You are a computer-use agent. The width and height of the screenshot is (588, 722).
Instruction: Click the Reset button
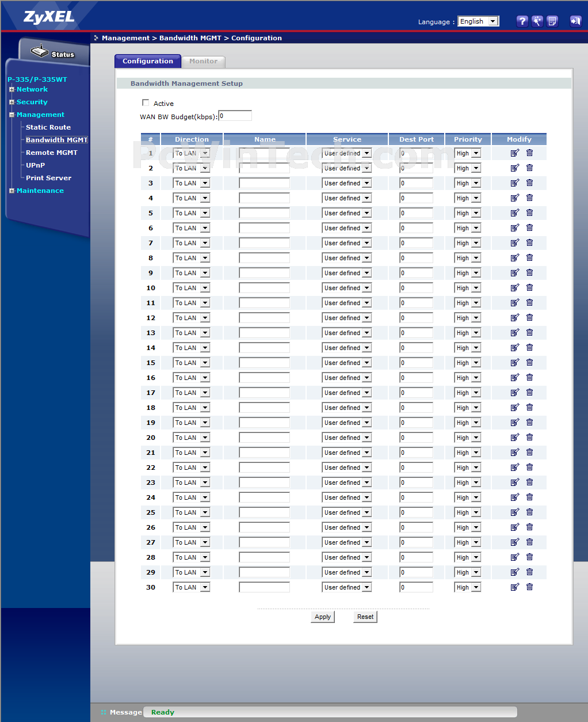[365, 617]
